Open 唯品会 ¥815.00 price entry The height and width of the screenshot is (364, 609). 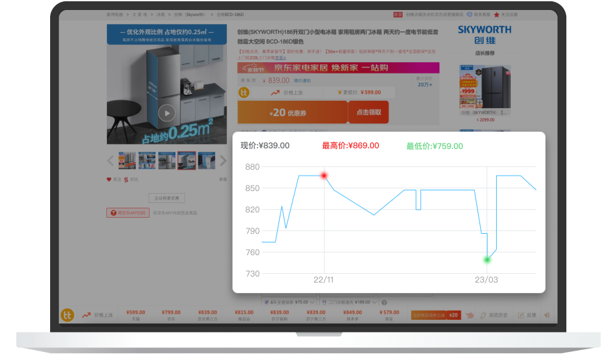(244, 315)
